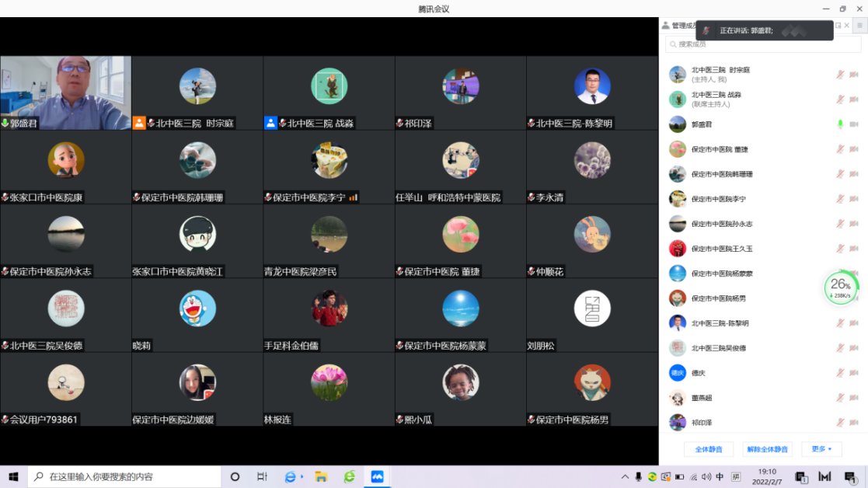Click camera icon beside 郭盛君 in member list
Image resolution: width=868 pixels, height=488 pixels.
tap(854, 124)
